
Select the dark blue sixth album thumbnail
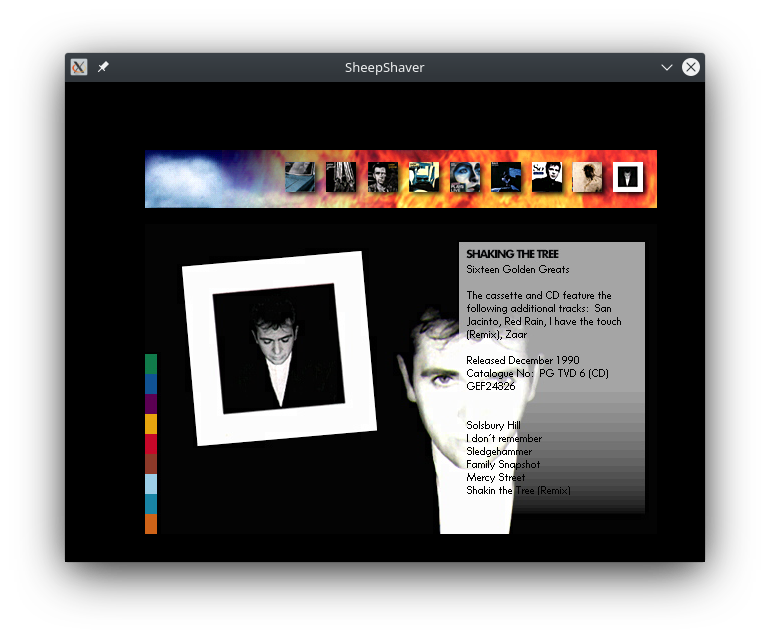[505, 177]
